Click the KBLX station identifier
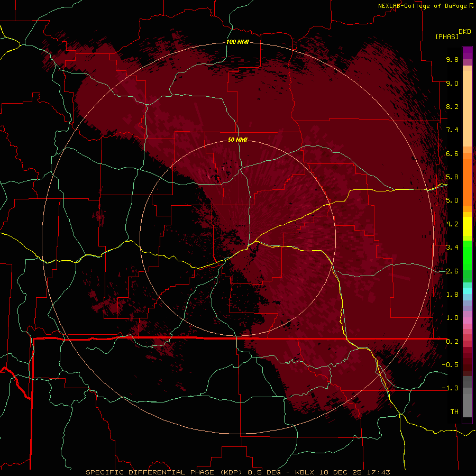The height and width of the screenshot is (476, 476). (x=305, y=472)
